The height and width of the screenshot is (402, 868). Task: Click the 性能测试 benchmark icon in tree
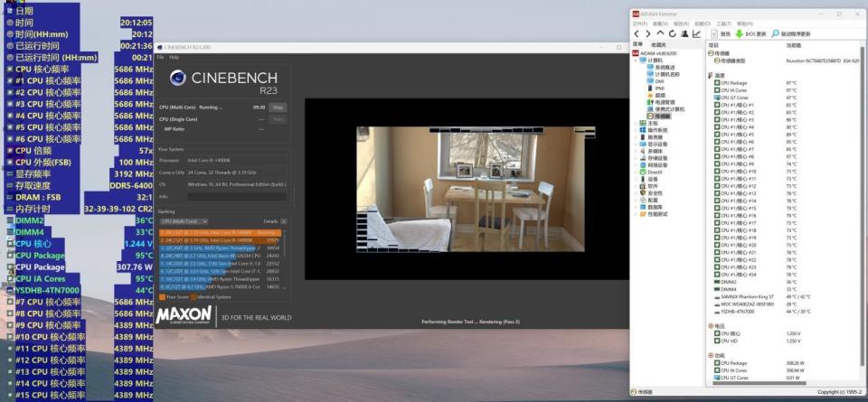click(x=642, y=214)
